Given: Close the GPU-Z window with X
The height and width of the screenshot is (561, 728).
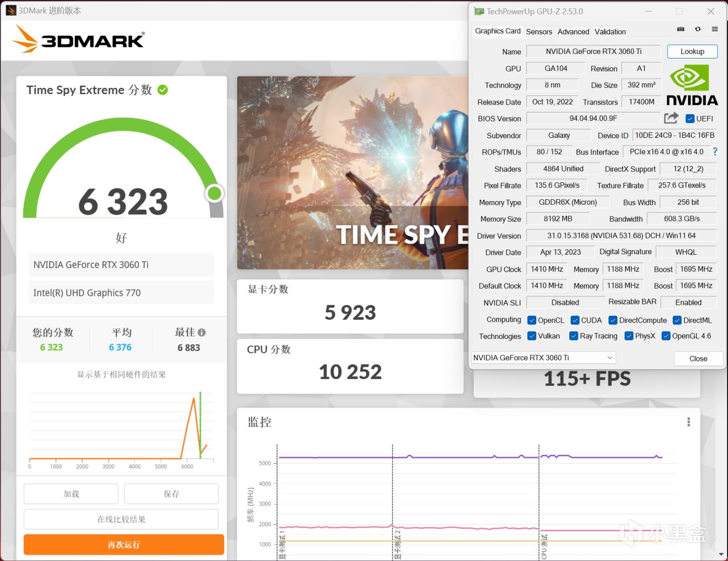Looking at the screenshot, I should coord(711,11).
